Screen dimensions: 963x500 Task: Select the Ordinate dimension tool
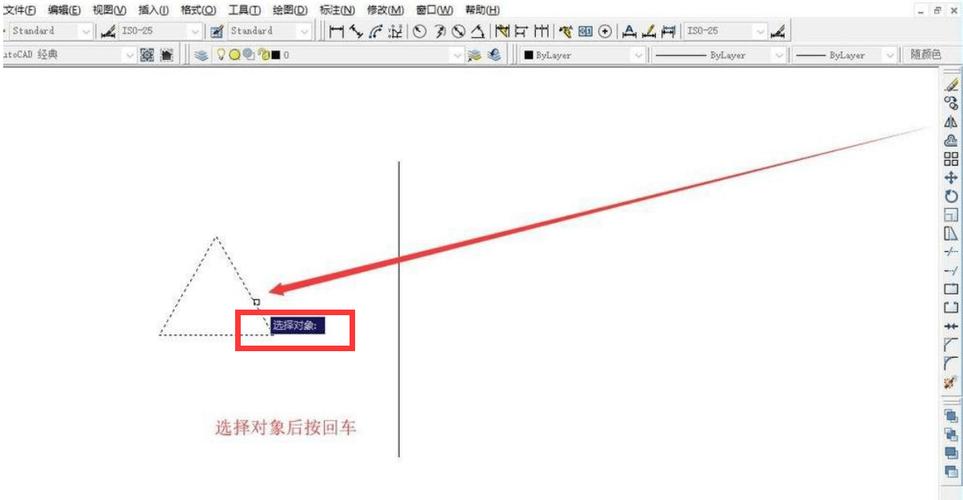[x=396, y=31]
